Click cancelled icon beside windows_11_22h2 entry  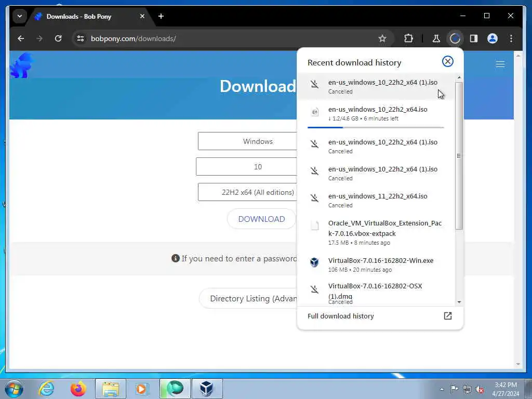click(x=314, y=198)
